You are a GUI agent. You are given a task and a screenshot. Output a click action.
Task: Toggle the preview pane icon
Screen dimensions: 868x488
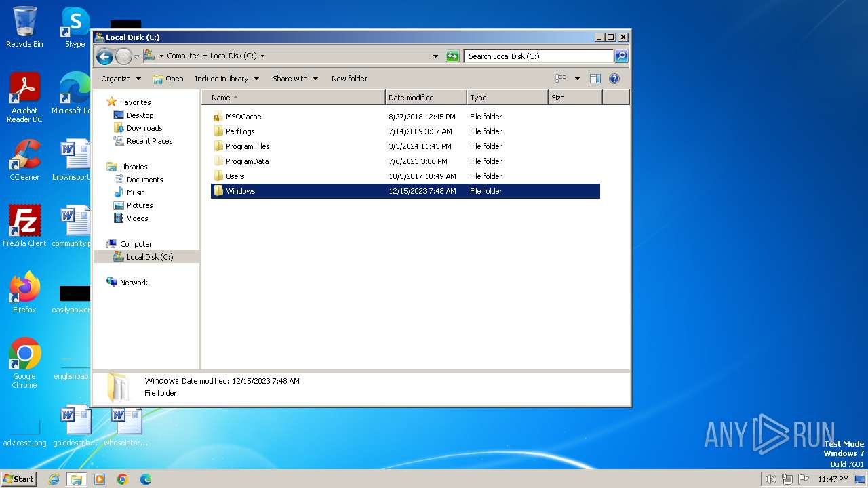595,79
